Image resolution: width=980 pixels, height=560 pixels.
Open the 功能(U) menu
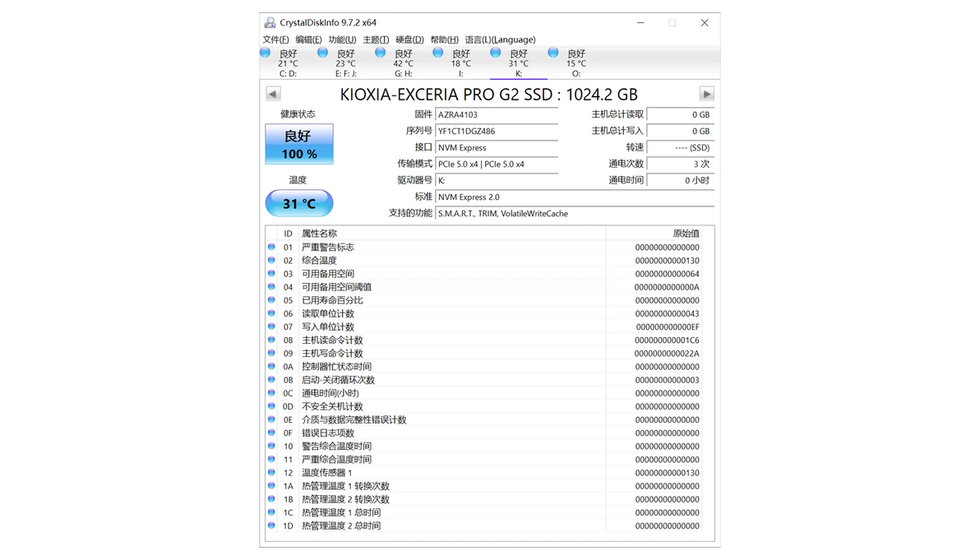point(342,39)
